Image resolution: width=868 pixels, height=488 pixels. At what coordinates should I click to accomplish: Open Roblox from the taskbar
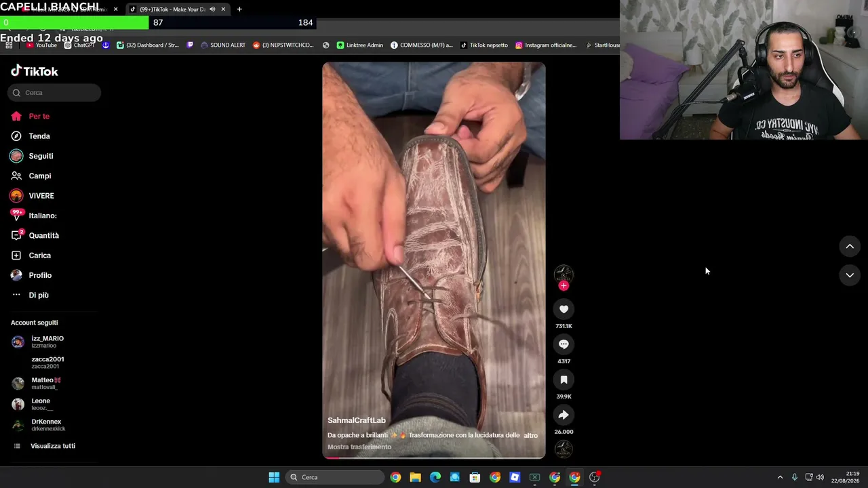pyautogui.click(x=515, y=477)
